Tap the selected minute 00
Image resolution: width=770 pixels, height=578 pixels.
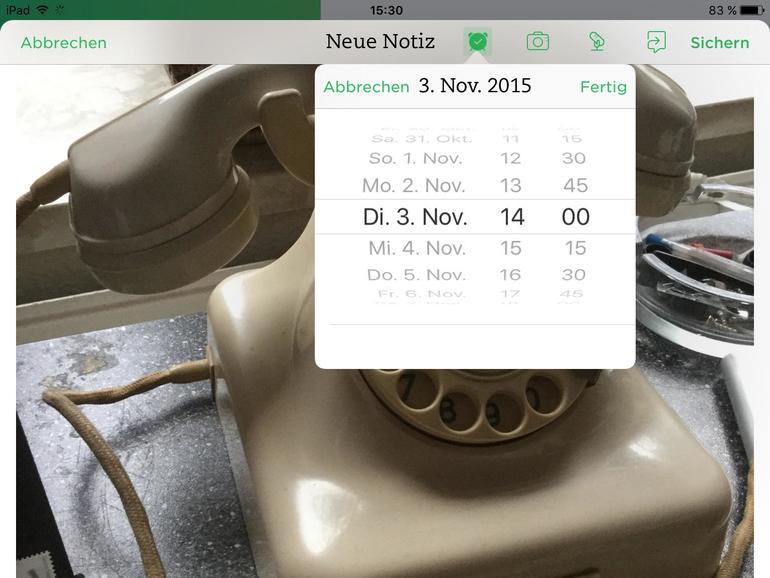576,217
